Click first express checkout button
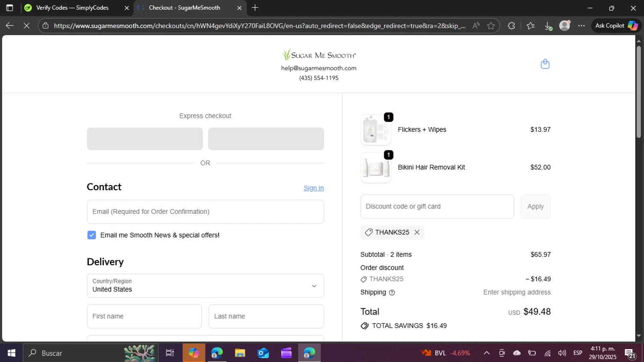The width and height of the screenshot is (644, 362). [x=145, y=139]
